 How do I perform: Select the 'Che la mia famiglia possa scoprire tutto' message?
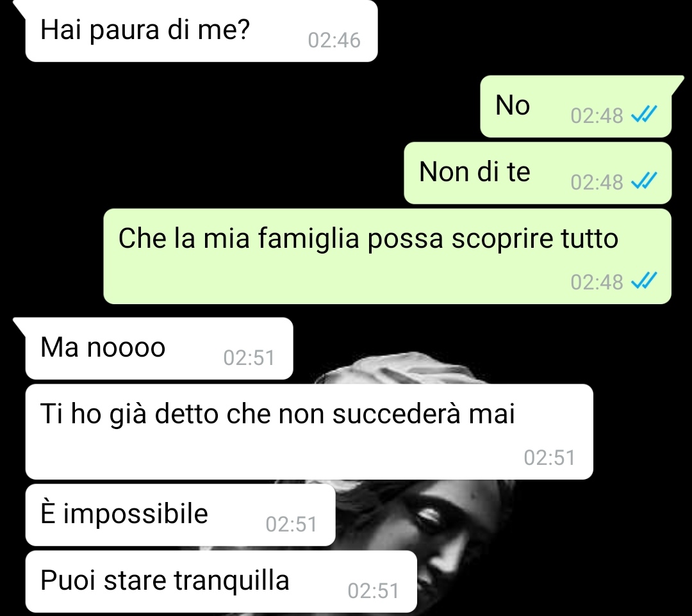(x=388, y=256)
